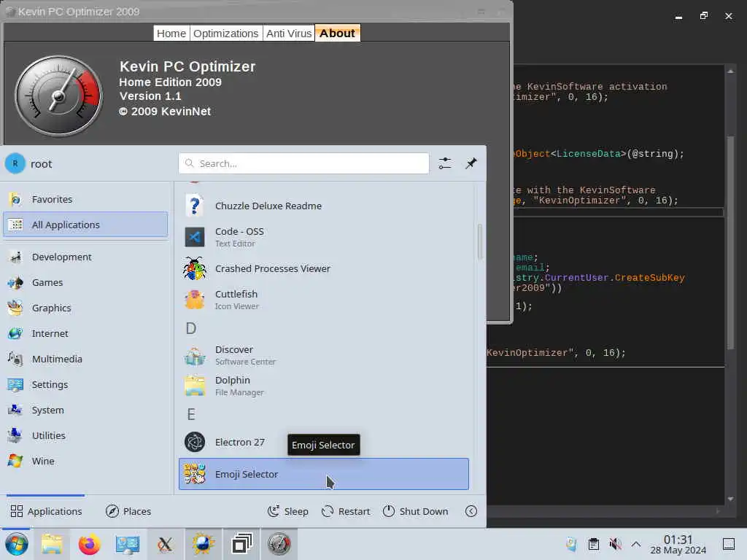
Task: Switch to Applications tab in launcher
Action: point(46,511)
